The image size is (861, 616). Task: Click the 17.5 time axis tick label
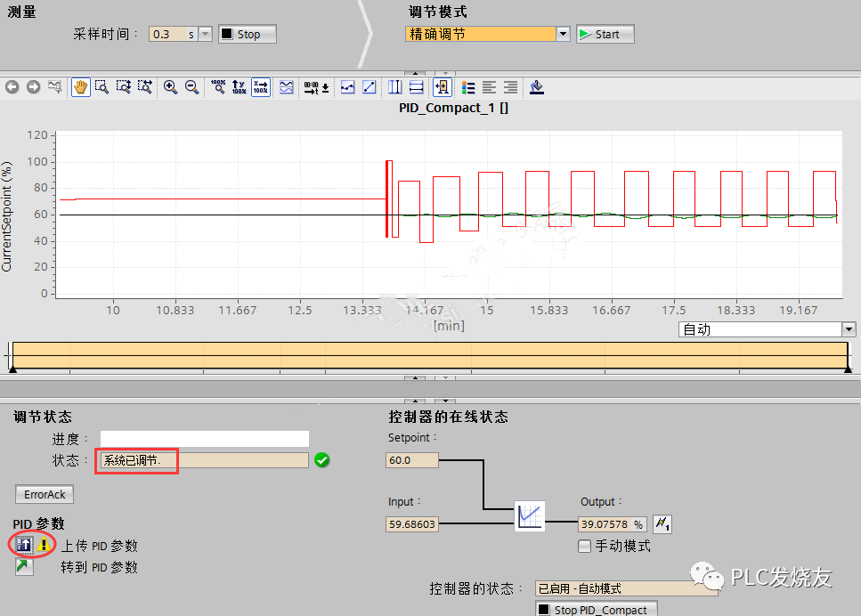pos(673,310)
